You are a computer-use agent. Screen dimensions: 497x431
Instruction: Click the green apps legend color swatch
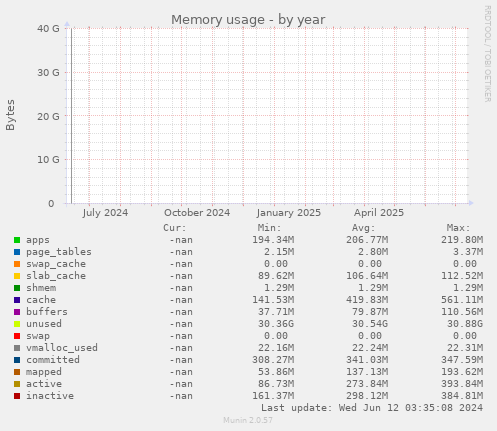point(17,240)
